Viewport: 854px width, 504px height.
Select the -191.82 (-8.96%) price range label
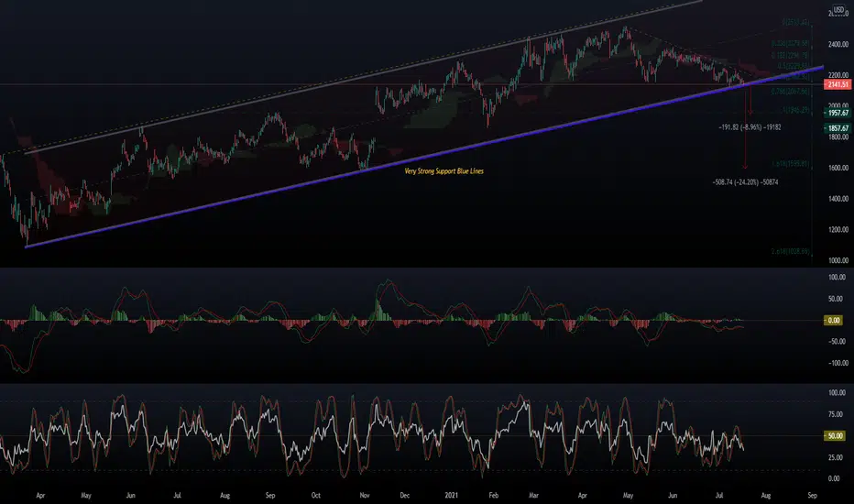tap(750, 127)
